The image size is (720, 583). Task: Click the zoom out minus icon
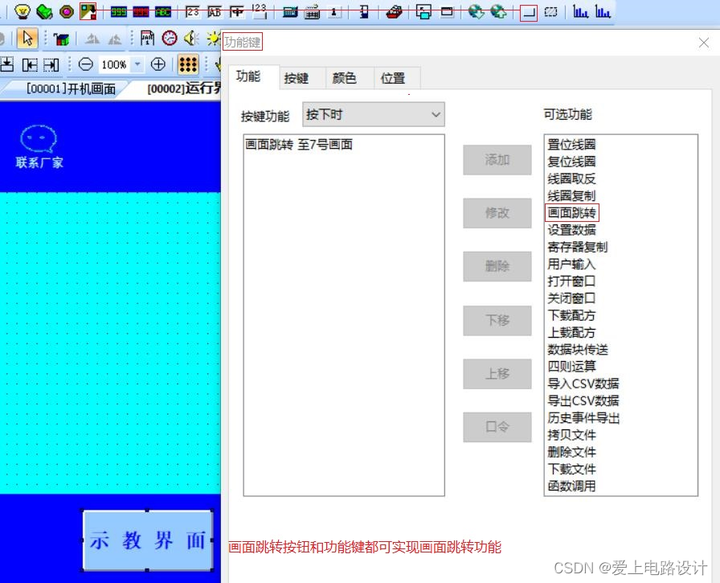point(85,64)
